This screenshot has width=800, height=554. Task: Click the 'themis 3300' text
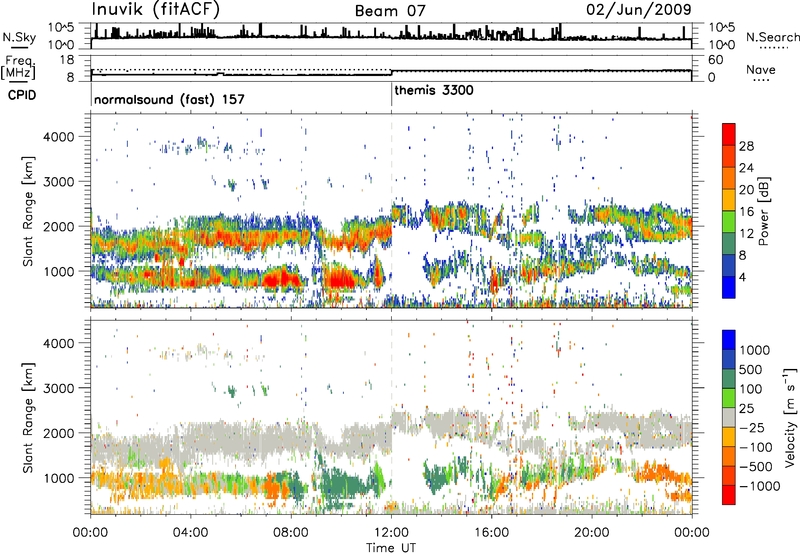434,90
